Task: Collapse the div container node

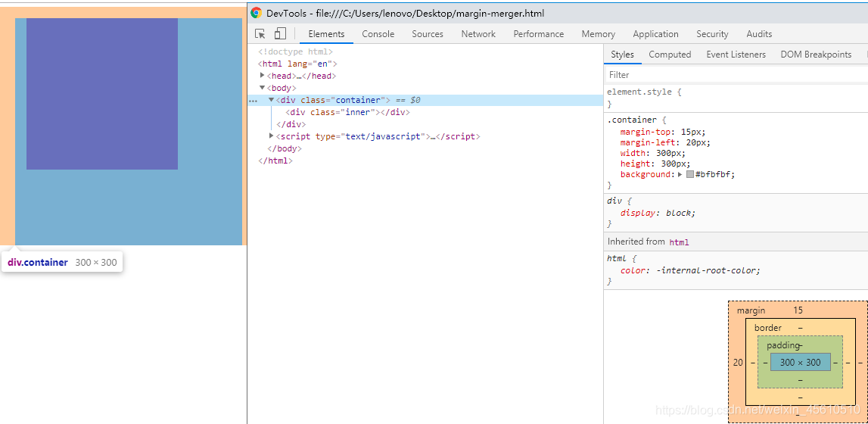Action: 271,100
